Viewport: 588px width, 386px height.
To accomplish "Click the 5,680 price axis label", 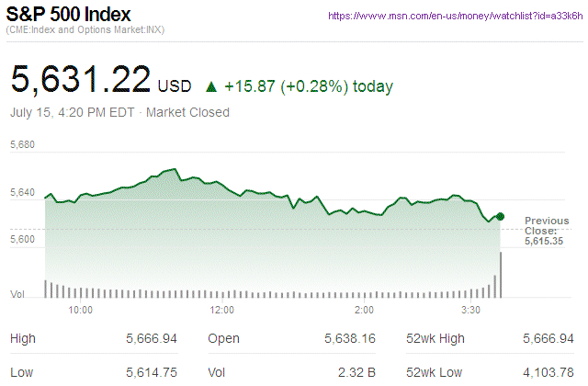I will coord(22,145).
